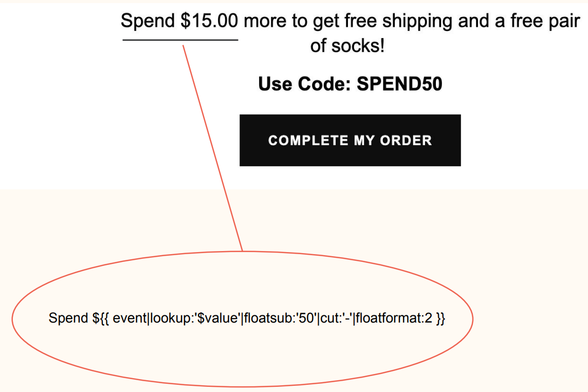The width and height of the screenshot is (588, 392).
Task: Click the closing }} braces in code
Action: pyautogui.click(x=440, y=318)
